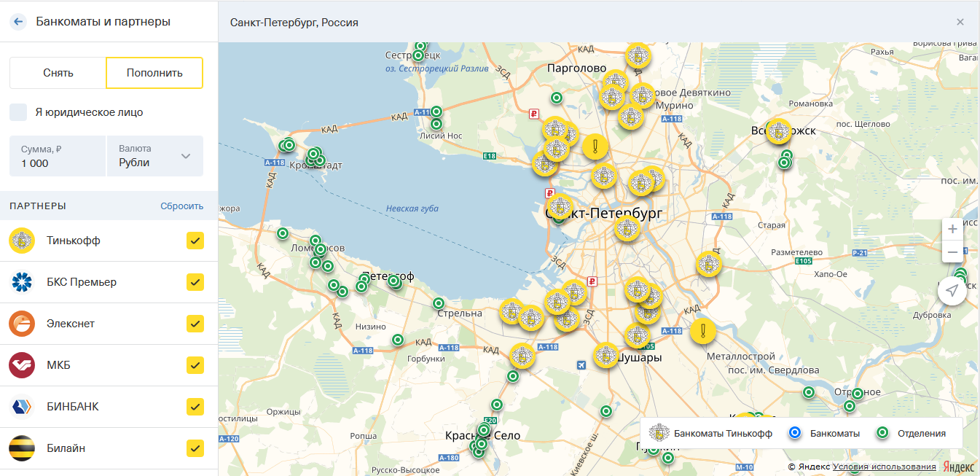The width and height of the screenshot is (980, 476).
Task: Click the БИНБАНК partner logo
Action: point(22,407)
